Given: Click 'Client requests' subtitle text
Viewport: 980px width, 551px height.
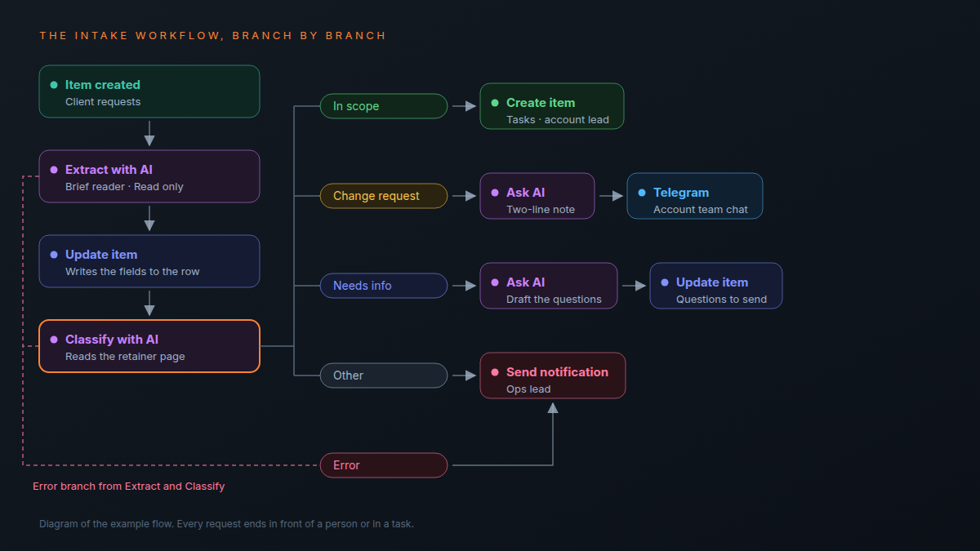Looking at the screenshot, I should tap(103, 102).
